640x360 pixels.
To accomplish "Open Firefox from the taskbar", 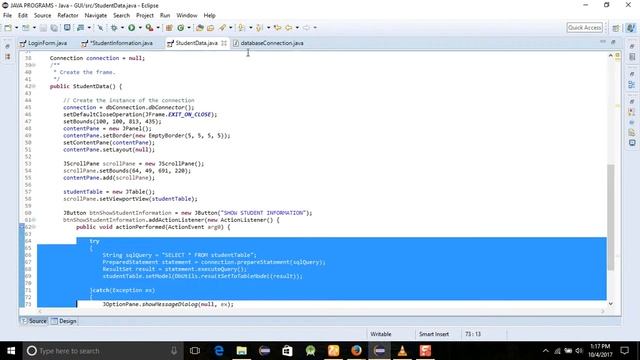I will [356, 351].
